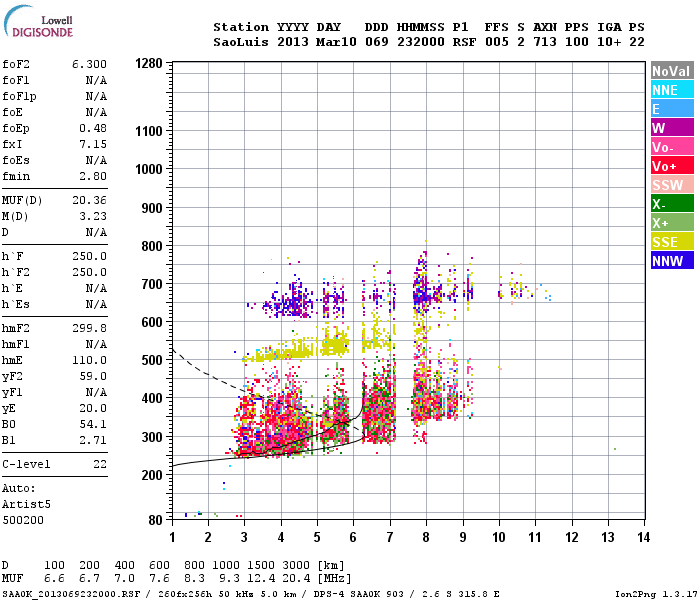Click the 80 km y-axis label
Screen dimensions: 700x600
click(x=155, y=520)
